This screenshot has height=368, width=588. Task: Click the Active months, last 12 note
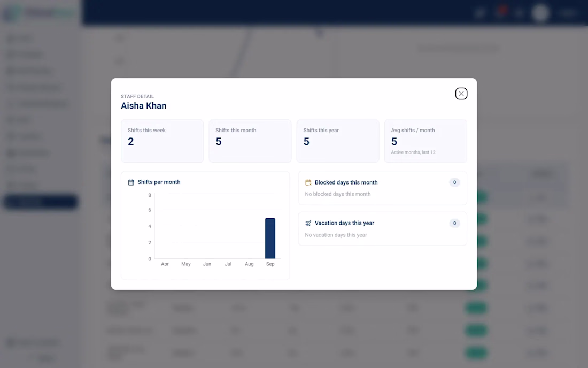tap(413, 152)
